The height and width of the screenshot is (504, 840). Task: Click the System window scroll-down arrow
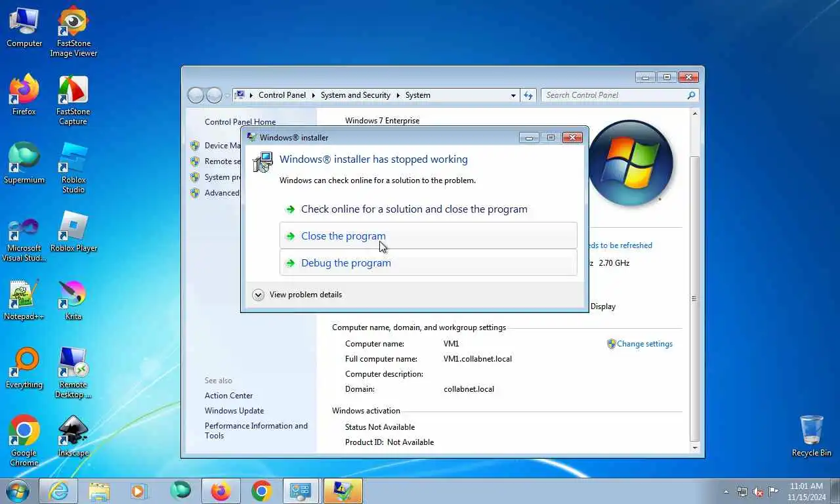click(695, 448)
